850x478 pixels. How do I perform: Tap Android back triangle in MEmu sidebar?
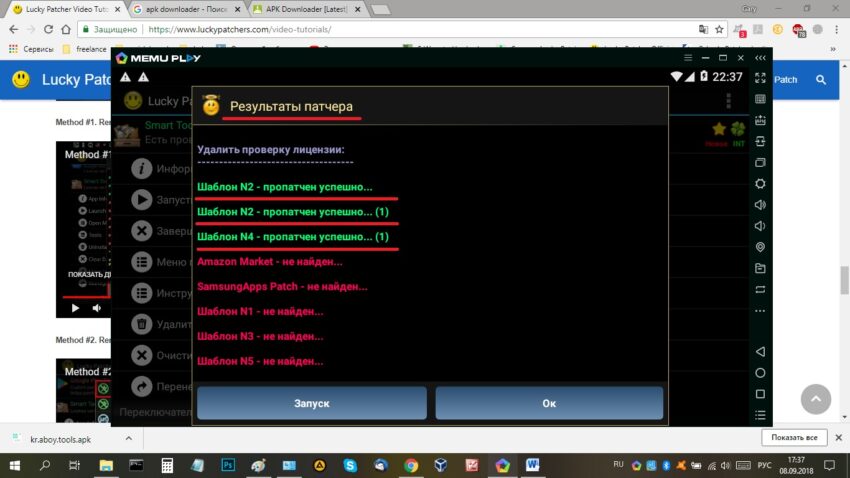point(760,352)
